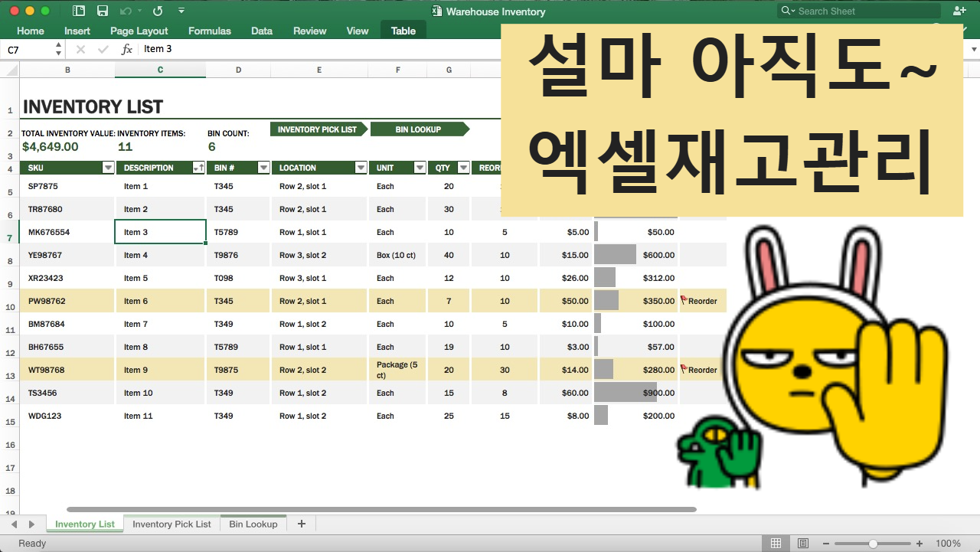Open the UNIT column filter dropdown
This screenshot has width=980, height=552.
420,168
